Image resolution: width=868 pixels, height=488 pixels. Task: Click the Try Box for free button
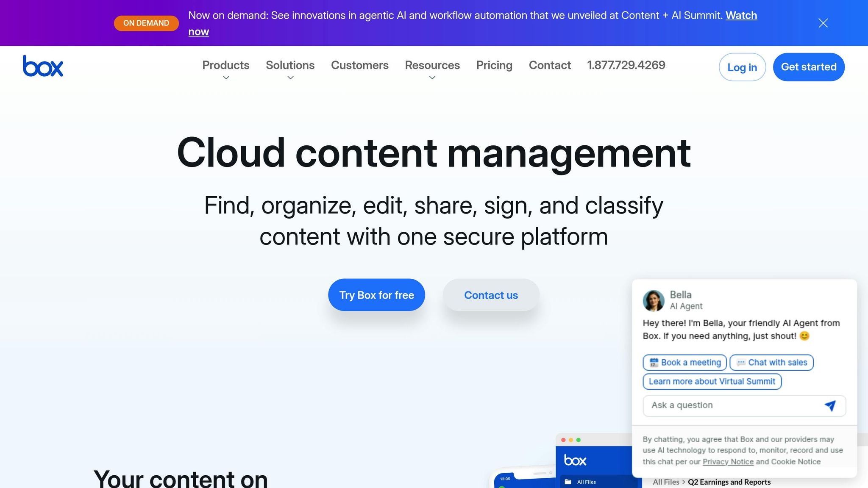point(376,295)
